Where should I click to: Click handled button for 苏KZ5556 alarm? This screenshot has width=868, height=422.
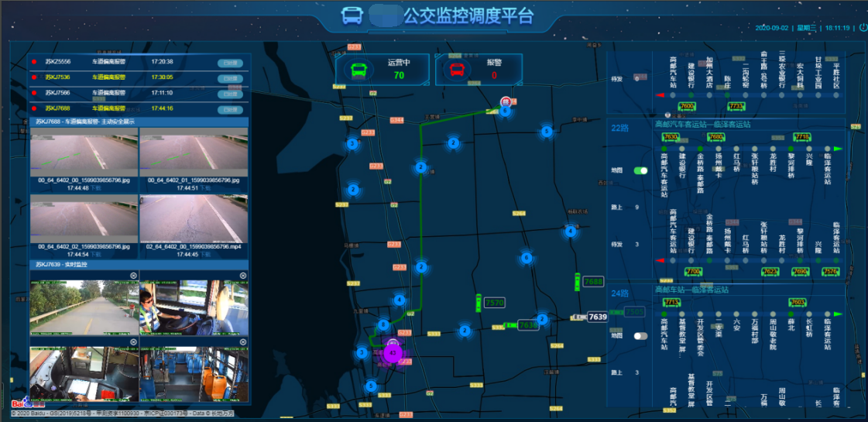pos(229,62)
